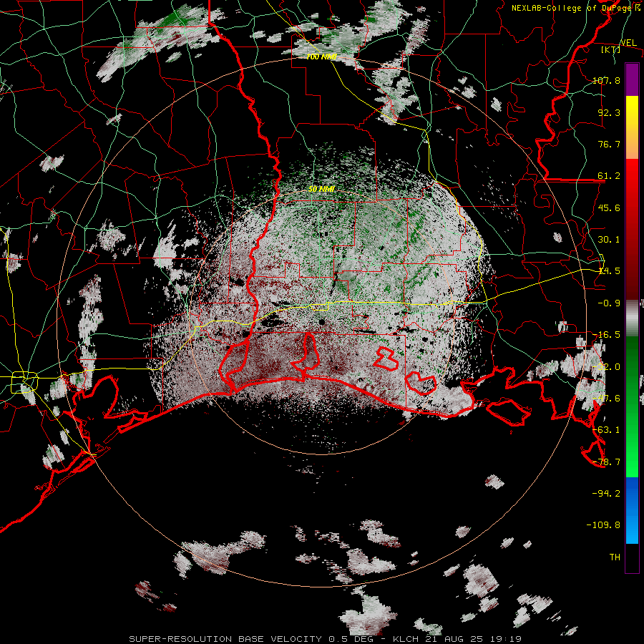644x644 pixels.
Task: Click the NEXLAB-College of DuPage label
Action: click(x=572, y=8)
